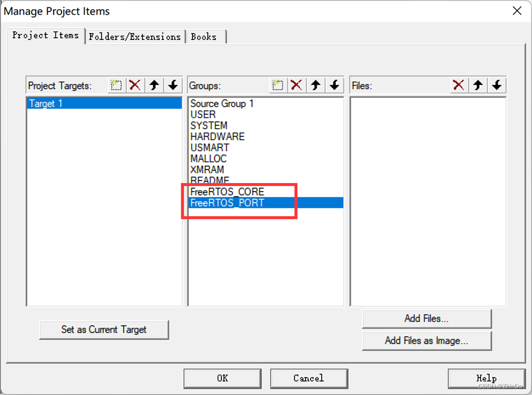Screen dimensions: 532x395
Task: Move file up arrow in Files
Action: tap(478, 85)
